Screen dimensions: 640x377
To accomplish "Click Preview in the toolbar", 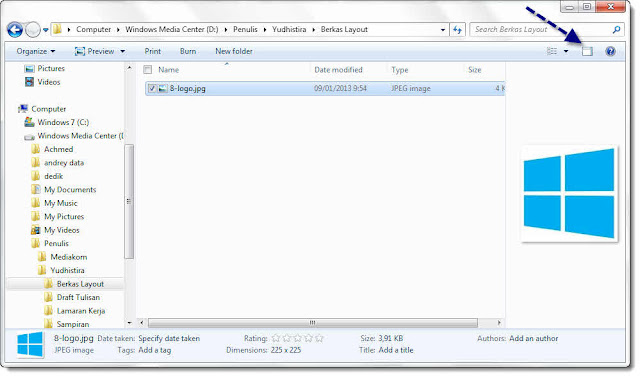I will 95,51.
